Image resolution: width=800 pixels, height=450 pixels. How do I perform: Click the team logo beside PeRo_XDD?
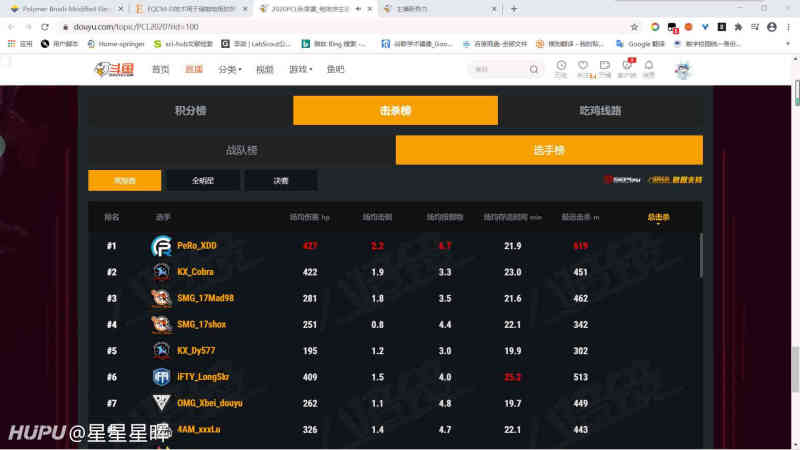click(x=162, y=246)
